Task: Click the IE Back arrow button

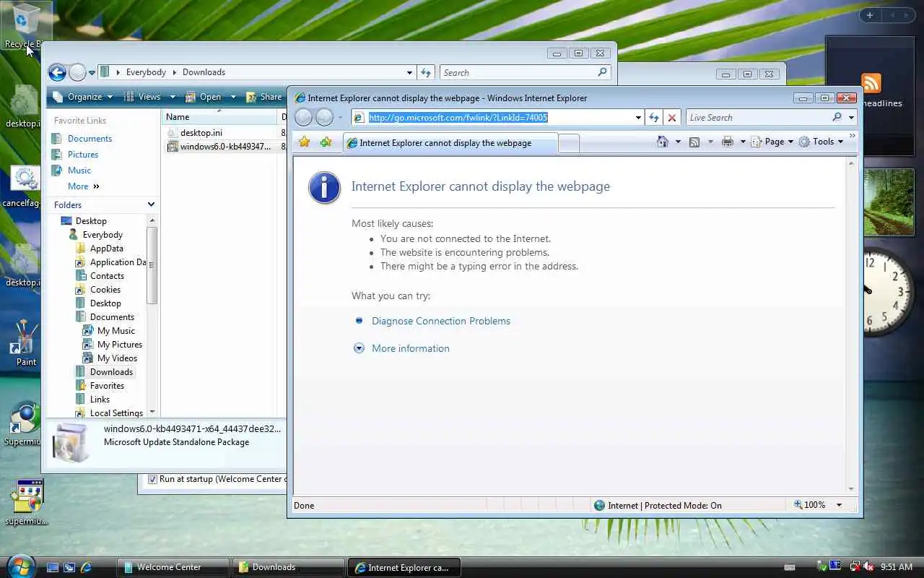Action: point(304,117)
